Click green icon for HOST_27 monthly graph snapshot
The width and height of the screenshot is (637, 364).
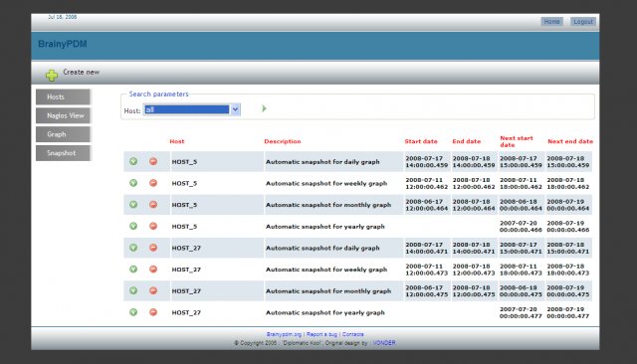click(133, 290)
